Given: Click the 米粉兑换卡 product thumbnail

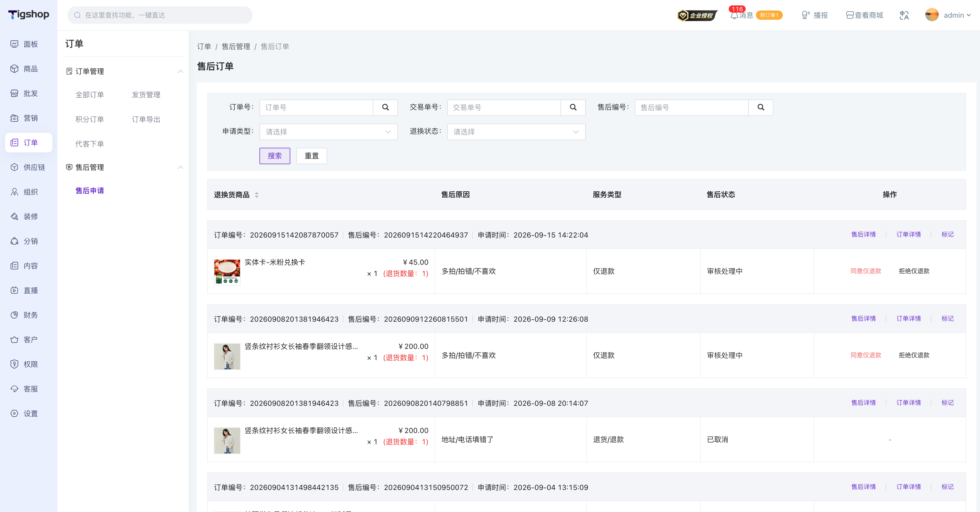Looking at the screenshot, I should click(227, 272).
